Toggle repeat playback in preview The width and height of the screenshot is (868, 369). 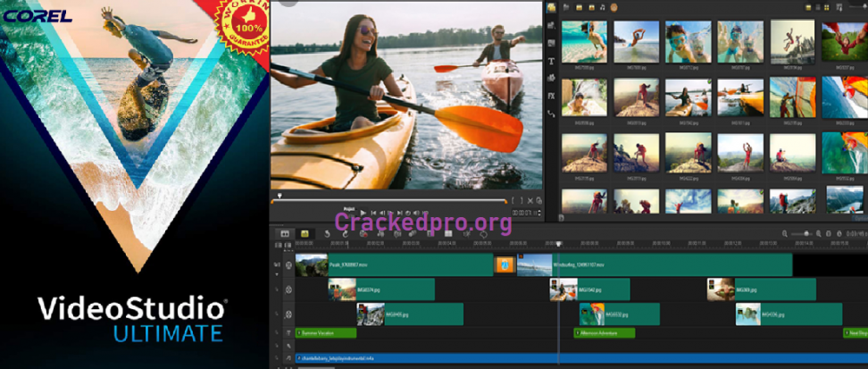pyautogui.click(x=407, y=213)
